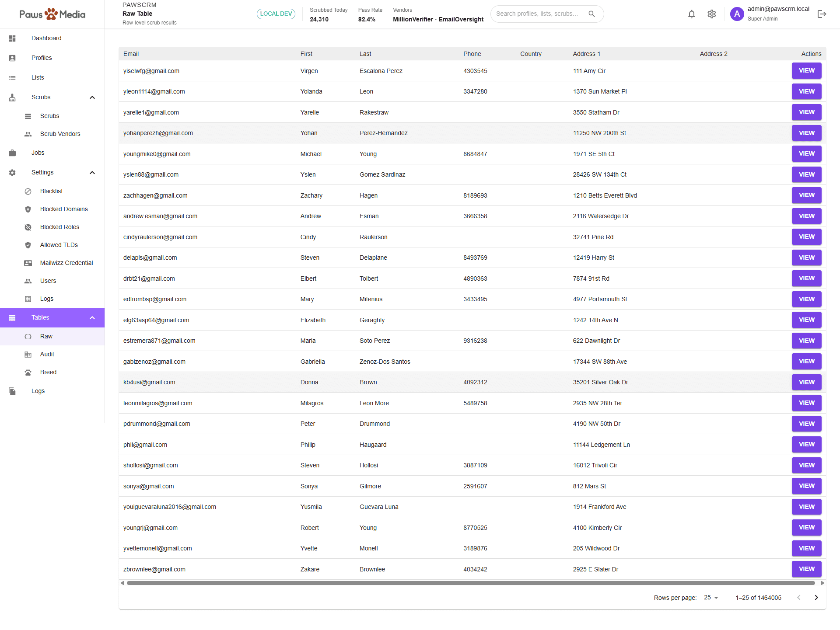Open the Breed table paw icon

pyautogui.click(x=28, y=372)
